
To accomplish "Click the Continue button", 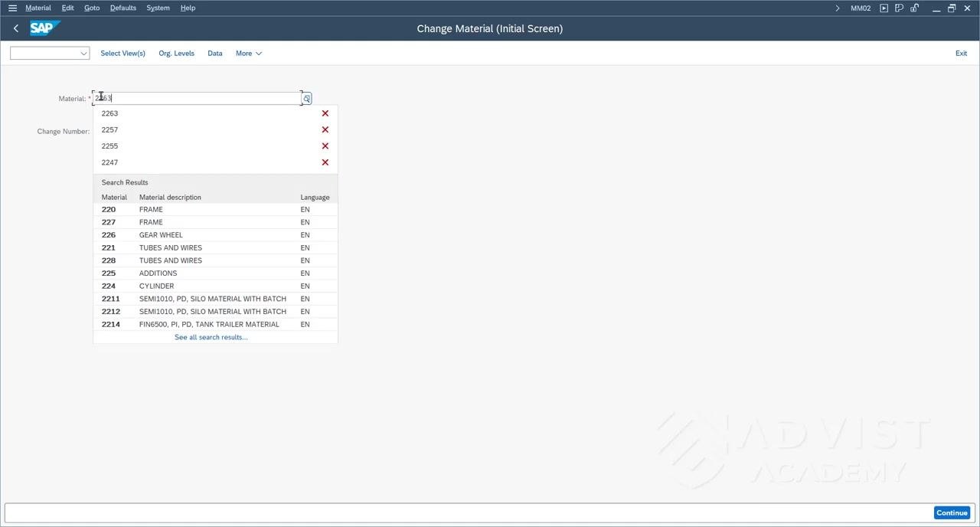I will (952, 513).
